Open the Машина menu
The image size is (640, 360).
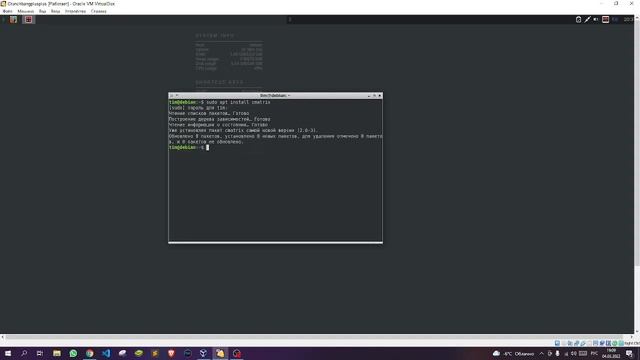(26, 11)
